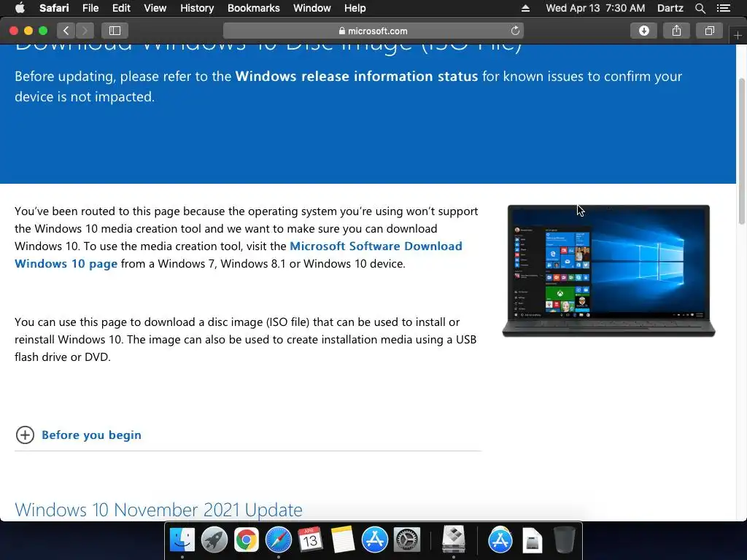747x560 pixels.
Task: Open the Help menu
Action: click(355, 8)
